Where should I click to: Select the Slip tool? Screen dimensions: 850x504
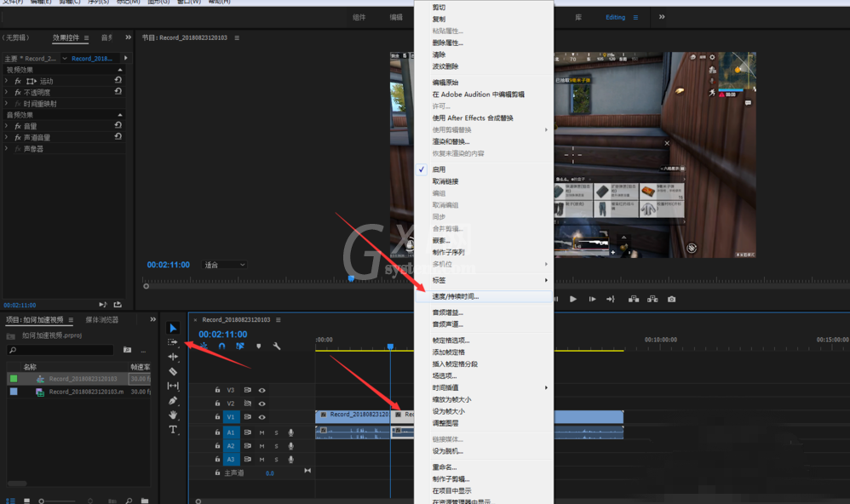[173, 386]
